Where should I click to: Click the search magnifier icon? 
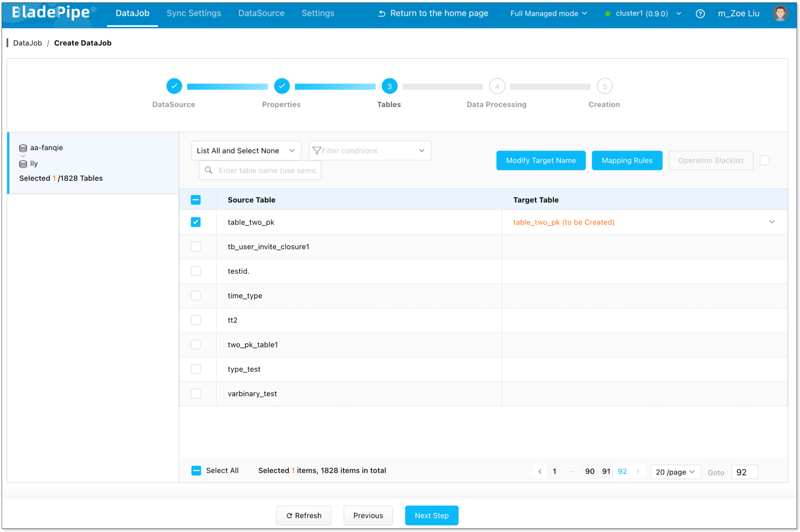tap(208, 170)
